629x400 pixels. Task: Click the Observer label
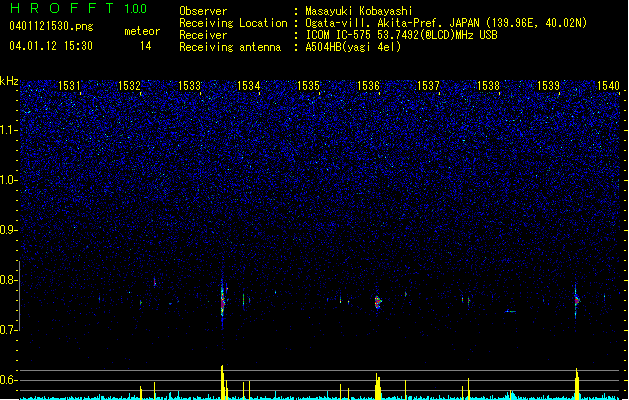(x=203, y=11)
